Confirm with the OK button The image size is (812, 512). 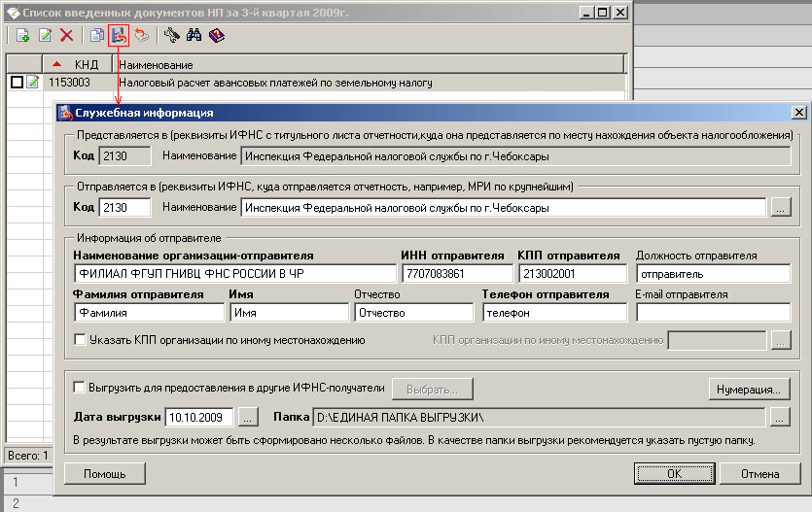[674, 474]
